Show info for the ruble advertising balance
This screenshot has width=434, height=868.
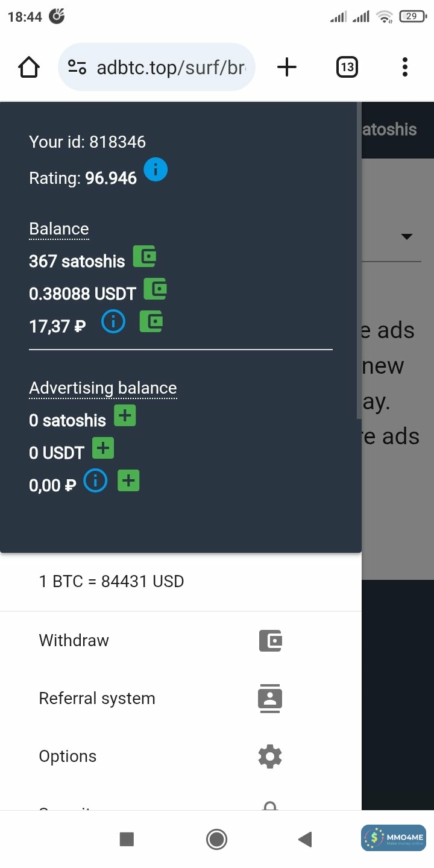(95, 481)
